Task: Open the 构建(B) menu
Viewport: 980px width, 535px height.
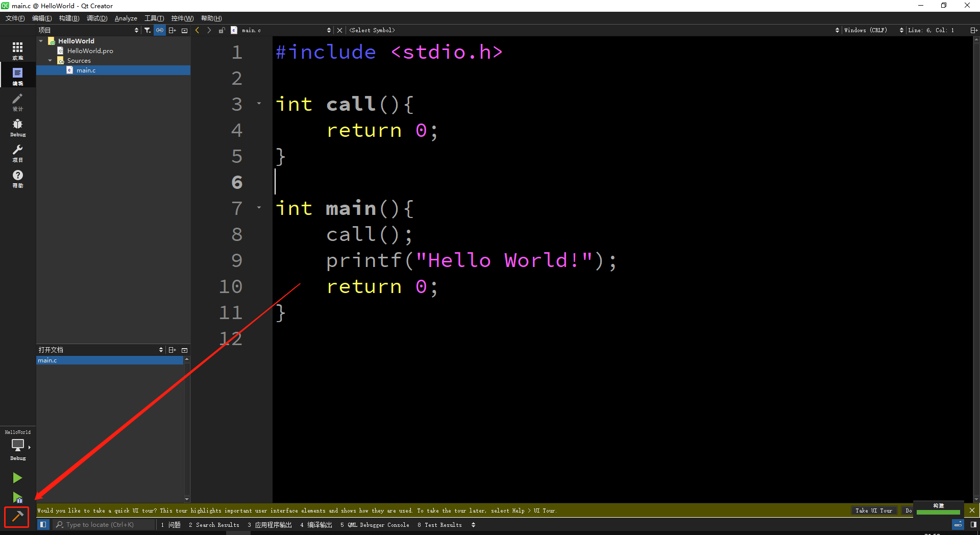Action: pyautogui.click(x=69, y=18)
